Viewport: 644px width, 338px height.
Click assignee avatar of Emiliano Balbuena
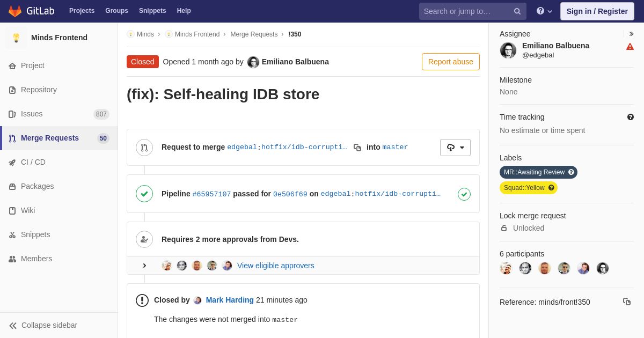click(508, 50)
